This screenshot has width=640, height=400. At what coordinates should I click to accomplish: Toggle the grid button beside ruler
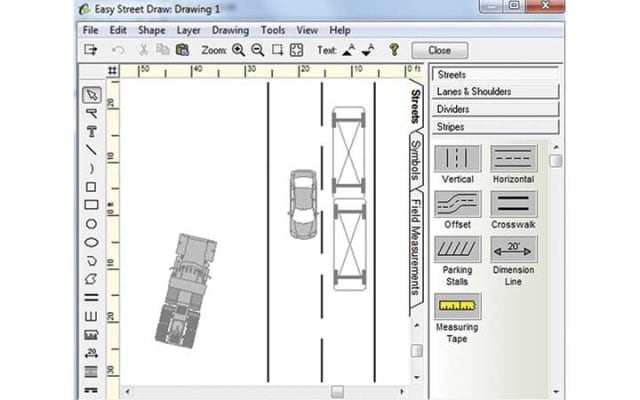(x=112, y=71)
